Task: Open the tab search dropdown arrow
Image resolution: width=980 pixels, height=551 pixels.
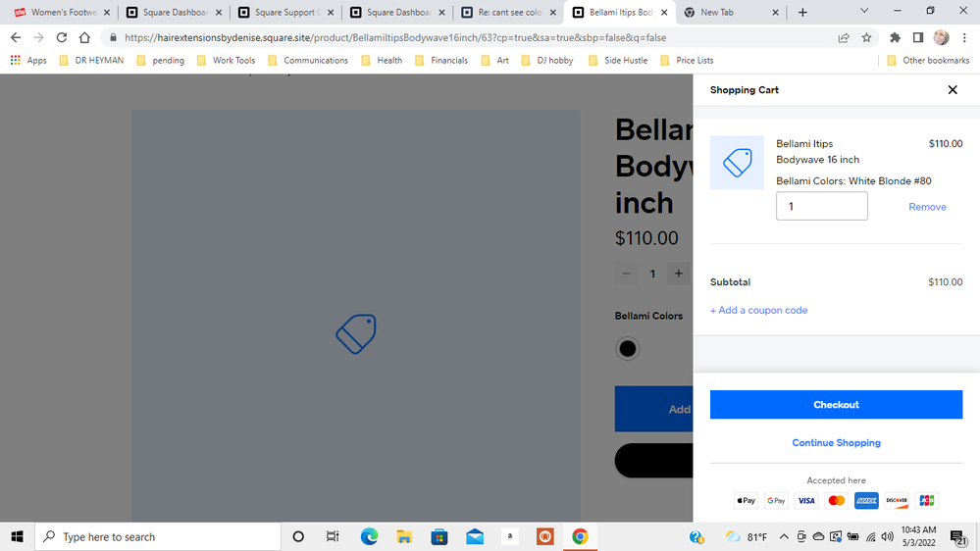Action: pyautogui.click(x=864, y=11)
